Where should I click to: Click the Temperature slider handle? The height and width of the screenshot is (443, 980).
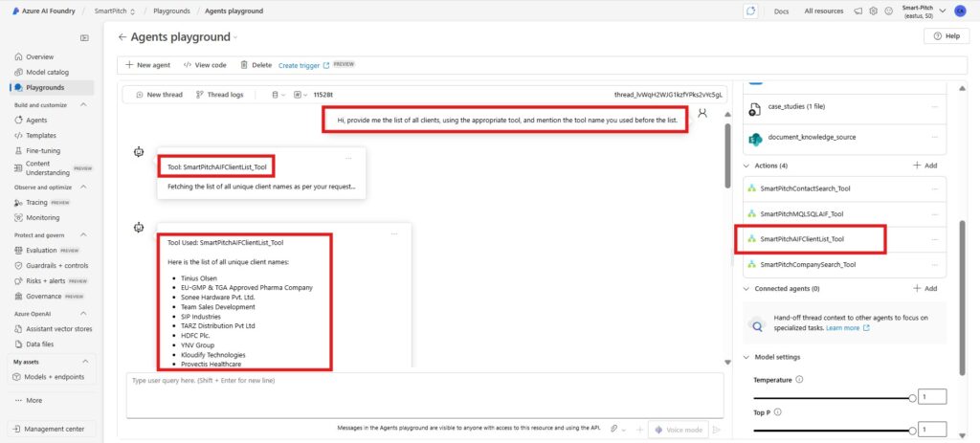pos(911,396)
